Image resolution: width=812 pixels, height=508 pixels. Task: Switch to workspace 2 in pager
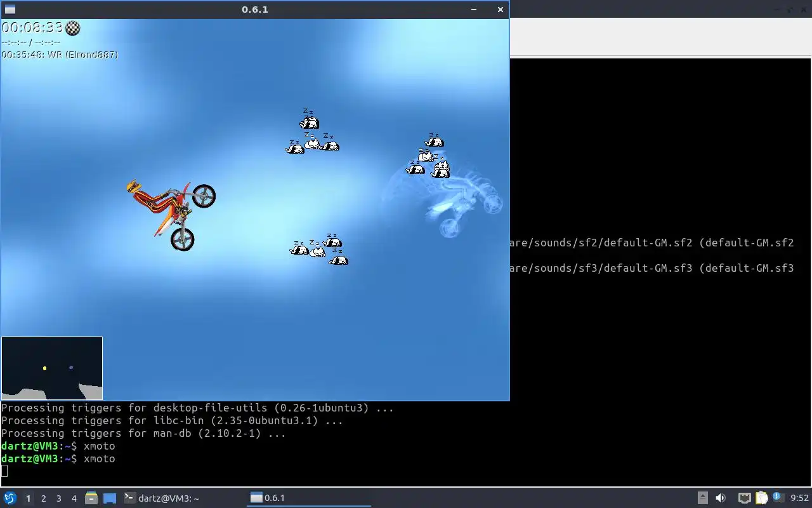click(43, 498)
